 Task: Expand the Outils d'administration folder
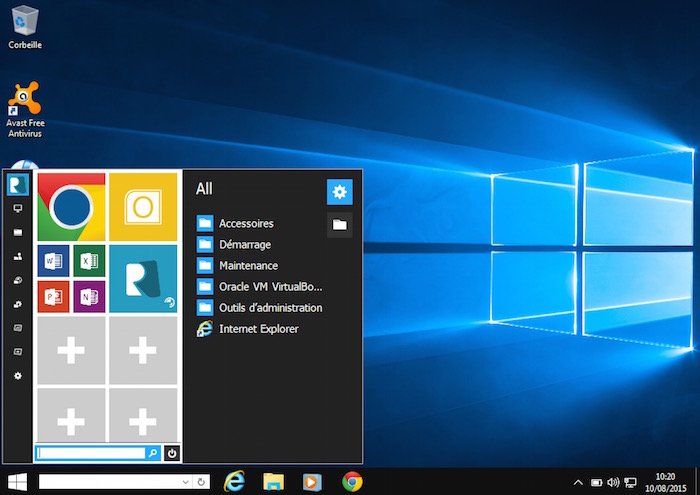[270, 308]
